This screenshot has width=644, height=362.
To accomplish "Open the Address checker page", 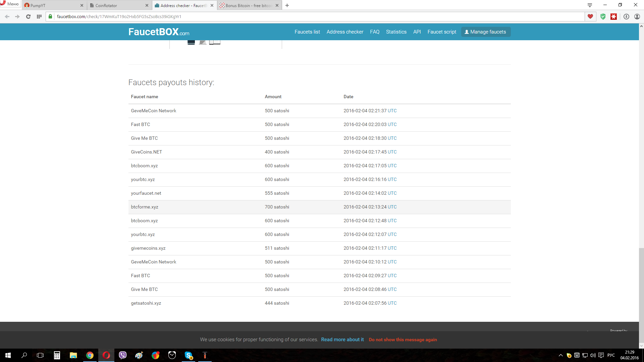I will click(x=345, y=32).
